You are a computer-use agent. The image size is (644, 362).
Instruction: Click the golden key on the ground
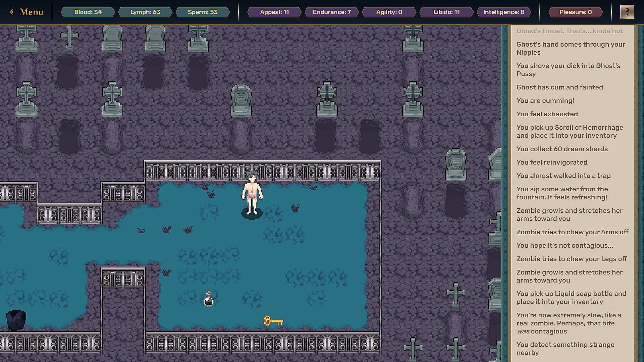[x=273, y=321]
